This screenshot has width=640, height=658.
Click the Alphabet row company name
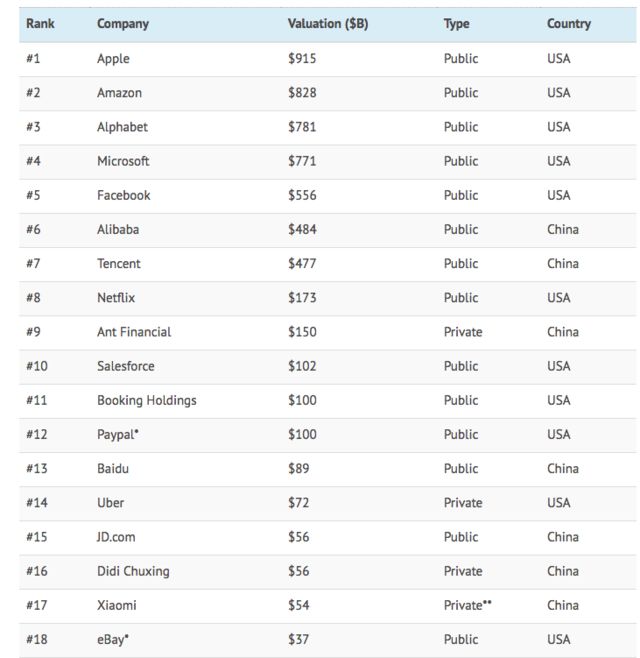pos(122,127)
